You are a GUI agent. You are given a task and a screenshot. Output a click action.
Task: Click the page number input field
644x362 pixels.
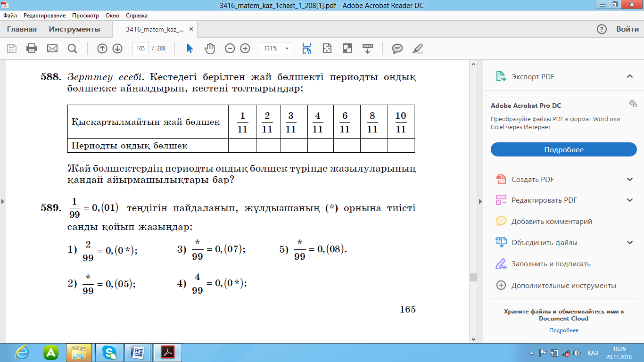[140, 49]
